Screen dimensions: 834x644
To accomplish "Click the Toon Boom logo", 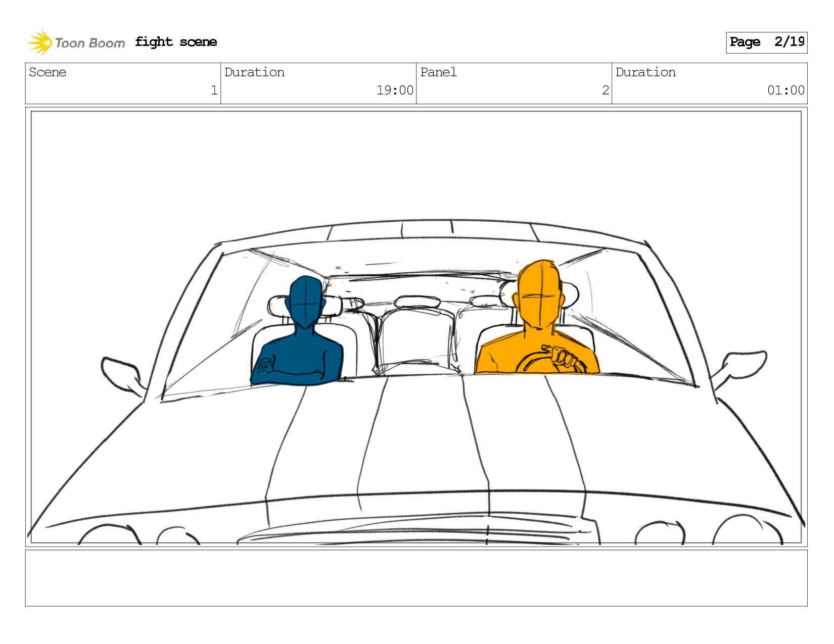I will 76,42.
